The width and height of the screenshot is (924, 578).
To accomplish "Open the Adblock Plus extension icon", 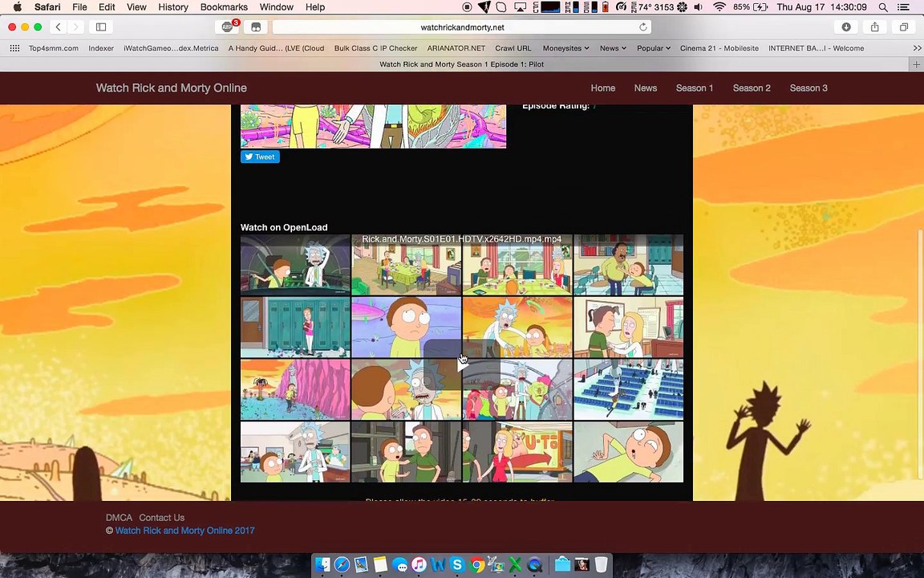I will [227, 26].
